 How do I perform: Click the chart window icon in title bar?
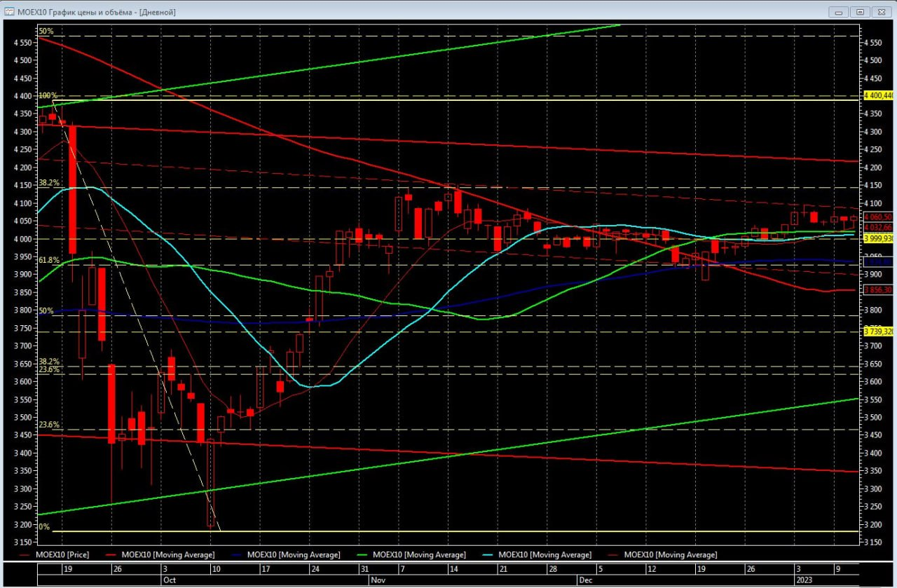point(10,12)
